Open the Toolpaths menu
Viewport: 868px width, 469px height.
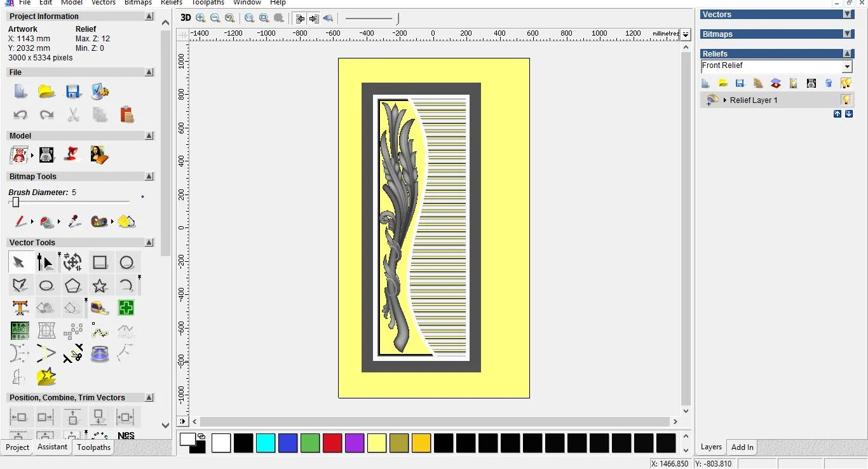point(208,3)
